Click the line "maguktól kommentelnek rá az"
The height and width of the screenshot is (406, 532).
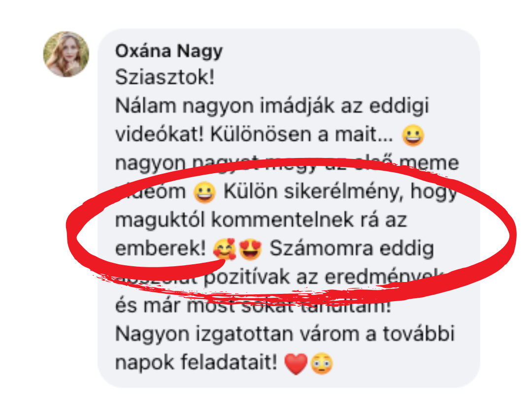(x=261, y=220)
